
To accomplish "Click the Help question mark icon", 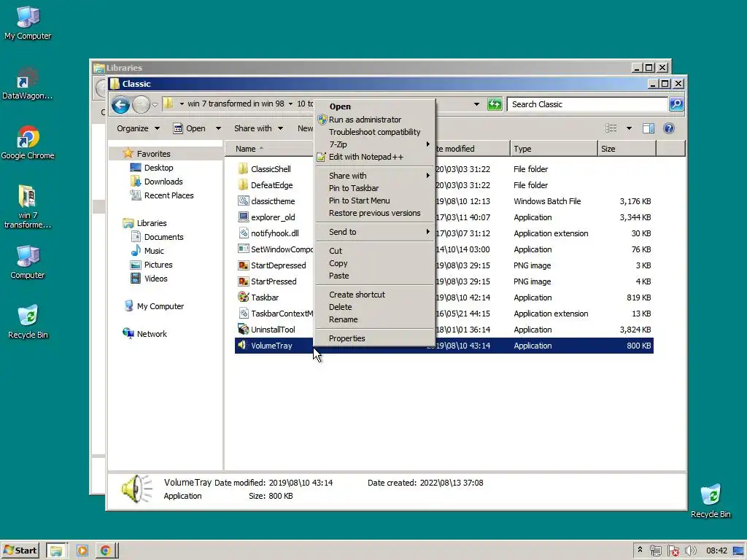I will [x=669, y=128].
